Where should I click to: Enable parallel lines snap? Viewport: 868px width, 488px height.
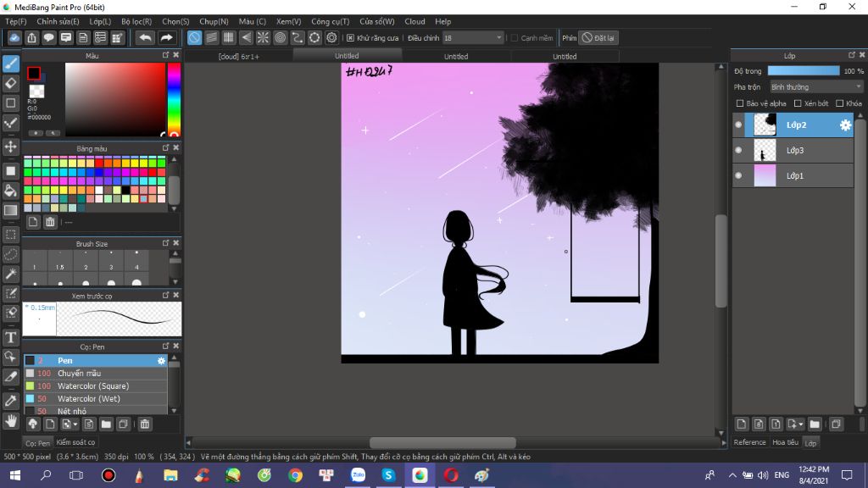coord(211,37)
